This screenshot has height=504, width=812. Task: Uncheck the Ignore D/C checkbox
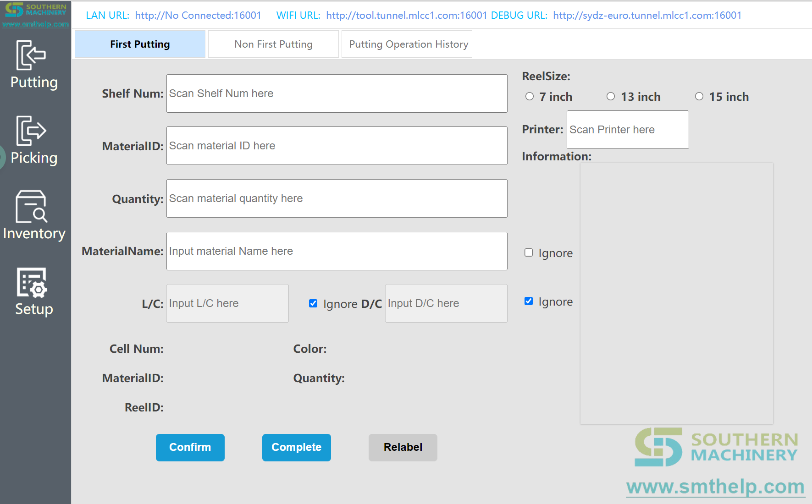[313, 303]
